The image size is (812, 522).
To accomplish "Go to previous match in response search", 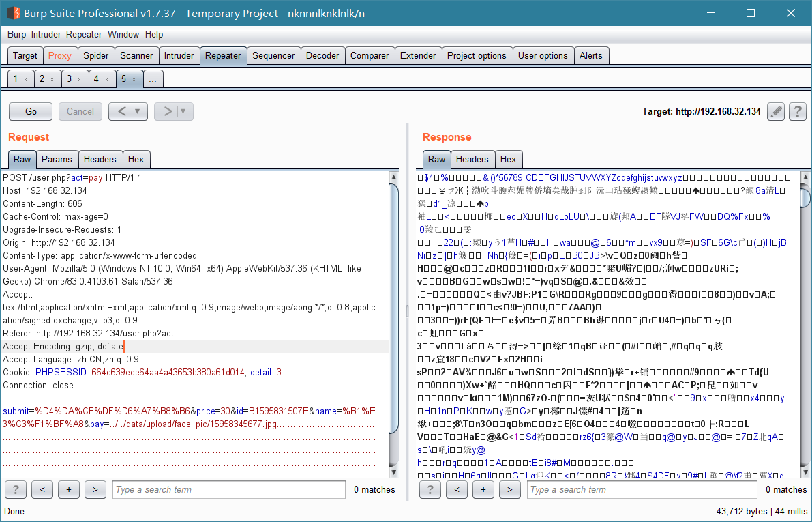I will [456, 489].
